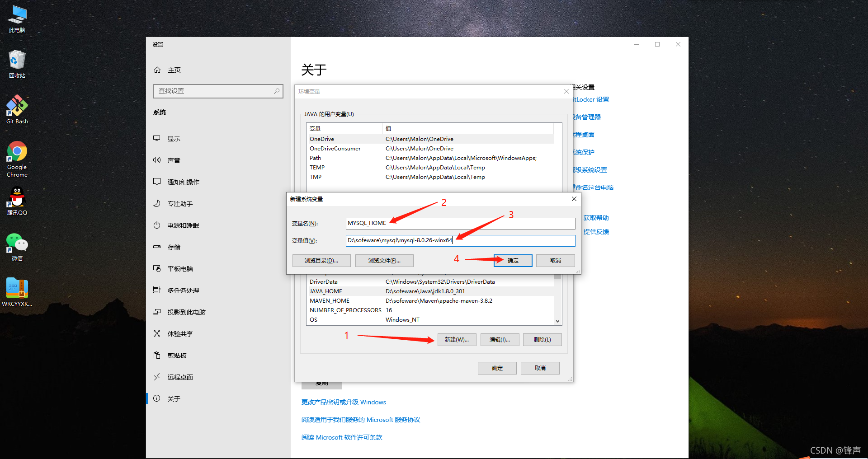Close the New System Variable dialog
Image resolution: width=868 pixels, height=459 pixels.
tap(574, 199)
